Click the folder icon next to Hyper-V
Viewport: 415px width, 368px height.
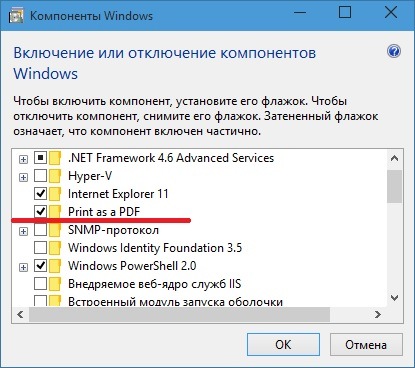(x=55, y=176)
